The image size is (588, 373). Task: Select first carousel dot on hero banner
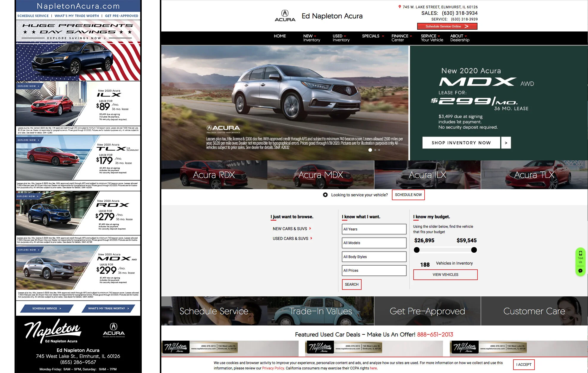pyautogui.click(x=370, y=150)
